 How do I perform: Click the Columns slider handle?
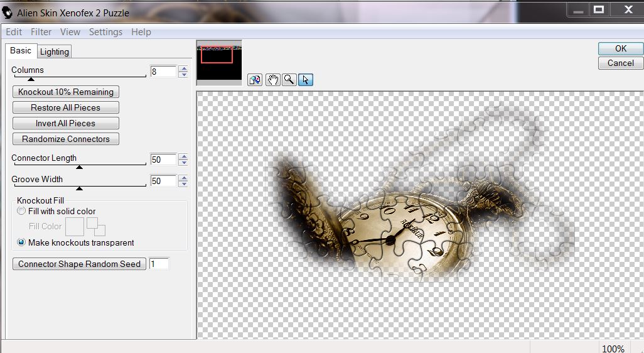tap(31, 79)
